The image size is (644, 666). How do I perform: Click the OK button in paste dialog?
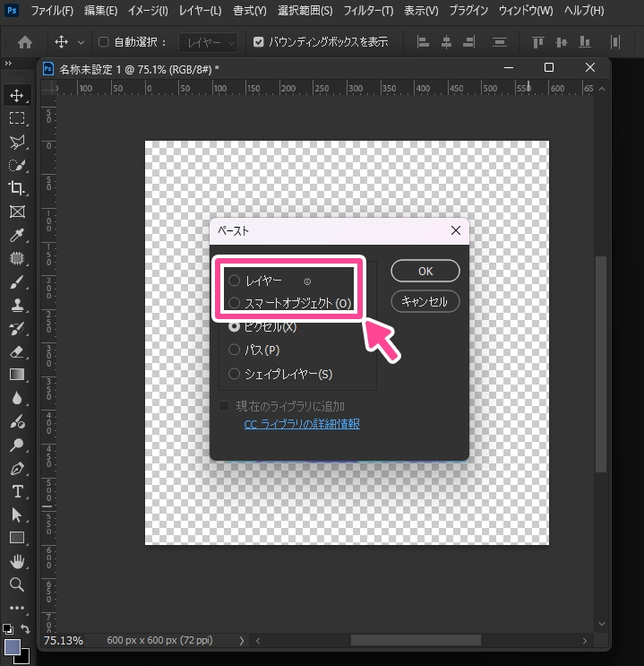[x=425, y=271]
